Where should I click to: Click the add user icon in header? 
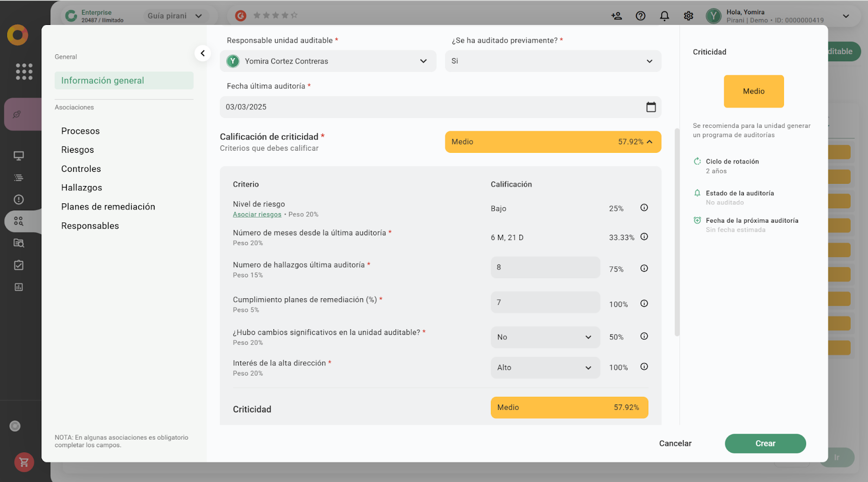point(616,16)
